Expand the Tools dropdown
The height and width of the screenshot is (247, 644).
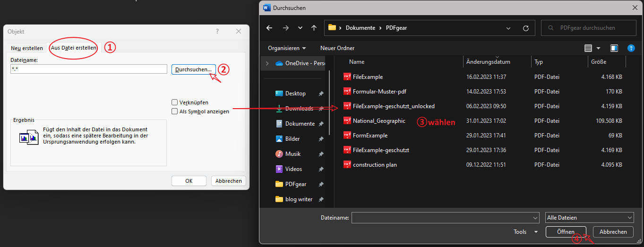[x=525, y=232]
